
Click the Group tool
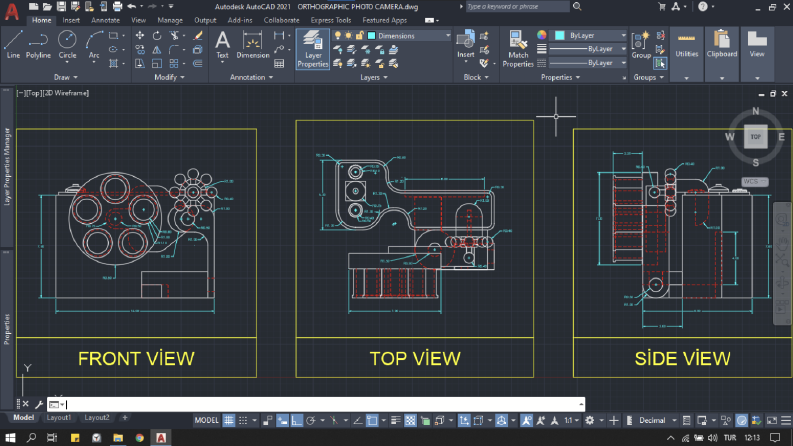[641, 44]
